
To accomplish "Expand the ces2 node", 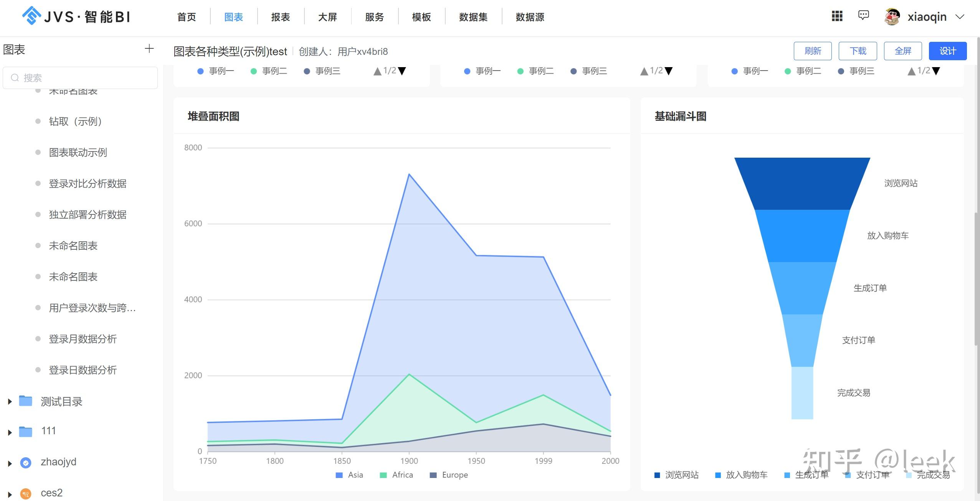I will [x=10, y=495].
